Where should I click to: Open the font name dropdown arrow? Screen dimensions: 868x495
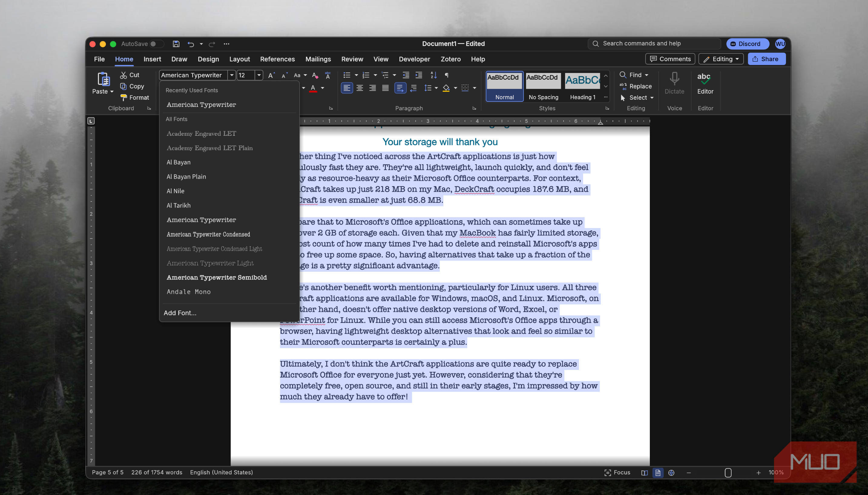(232, 75)
